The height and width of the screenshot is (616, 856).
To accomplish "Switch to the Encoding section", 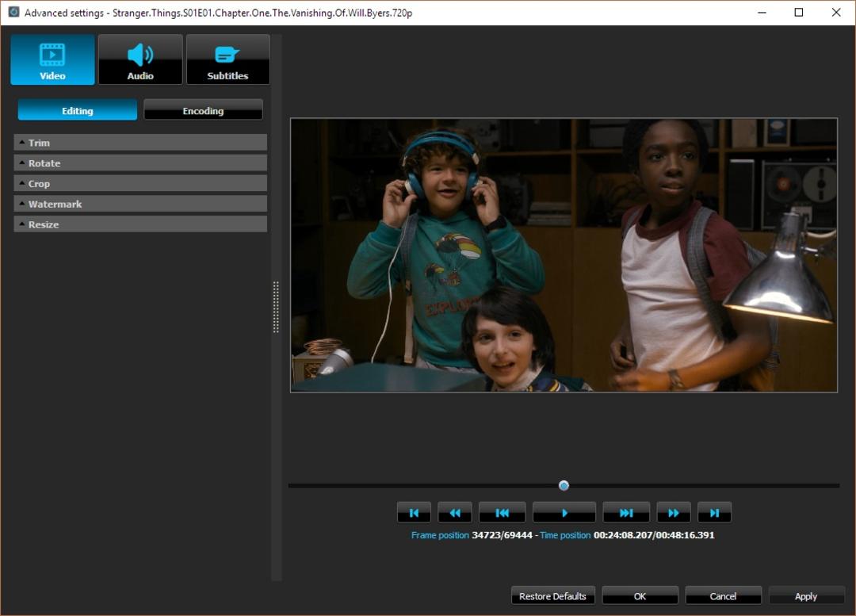I will pyautogui.click(x=203, y=110).
